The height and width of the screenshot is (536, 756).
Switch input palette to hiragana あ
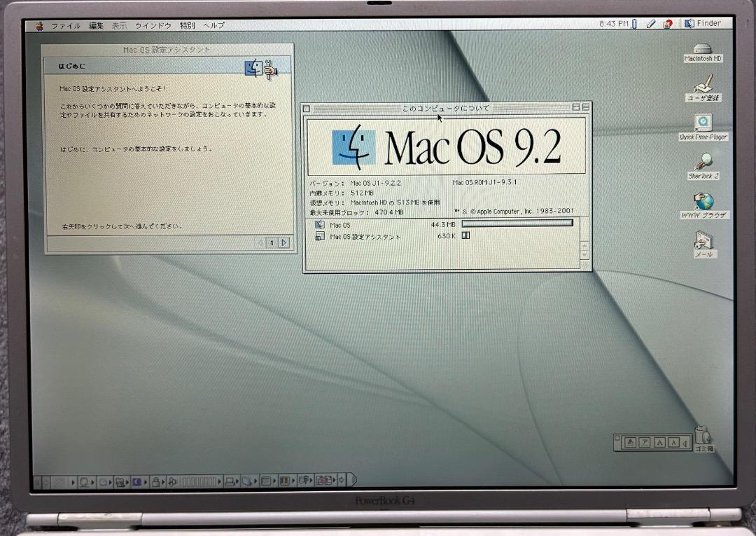coord(630,442)
